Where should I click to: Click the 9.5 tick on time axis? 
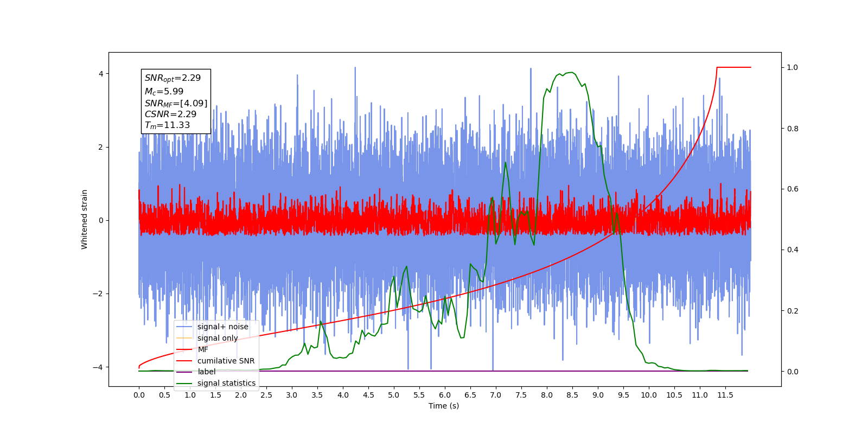coord(623,395)
